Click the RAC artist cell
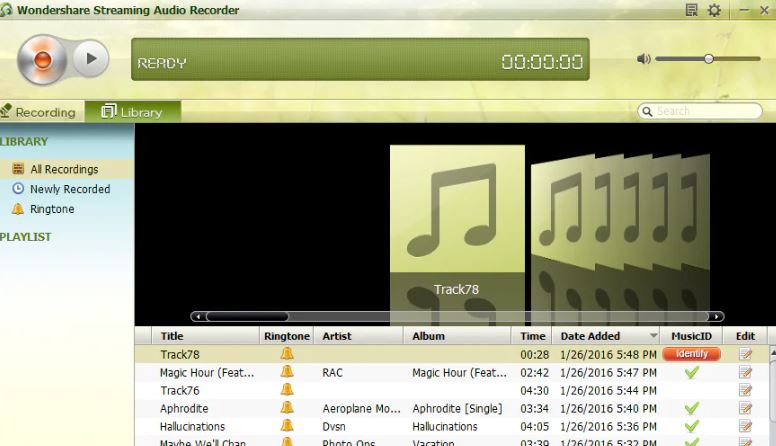 pos(333,373)
